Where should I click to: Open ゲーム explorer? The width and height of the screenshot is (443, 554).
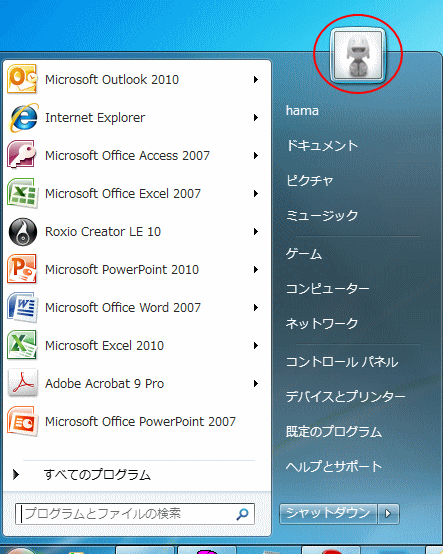pyautogui.click(x=303, y=254)
